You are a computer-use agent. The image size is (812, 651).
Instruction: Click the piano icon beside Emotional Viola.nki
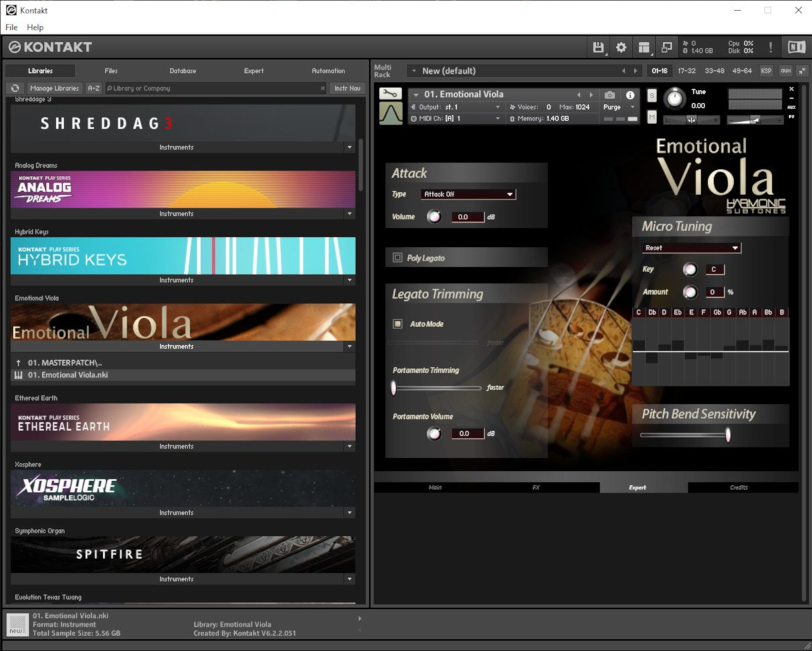point(18,375)
